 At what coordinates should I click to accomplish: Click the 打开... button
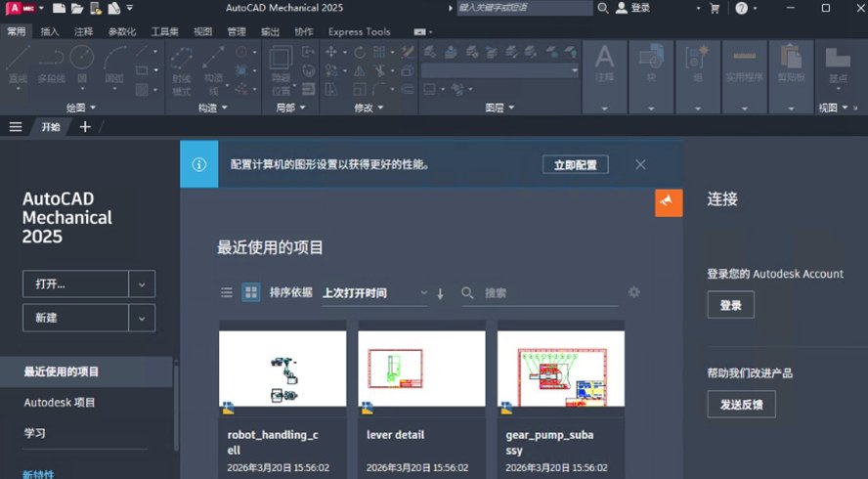[x=75, y=284]
